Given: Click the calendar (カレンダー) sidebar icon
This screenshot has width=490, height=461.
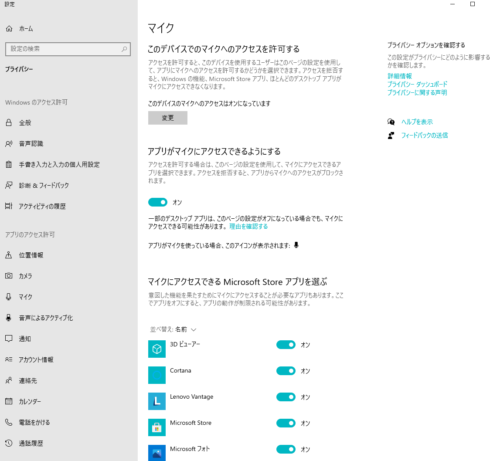Looking at the screenshot, I should click(9, 401).
